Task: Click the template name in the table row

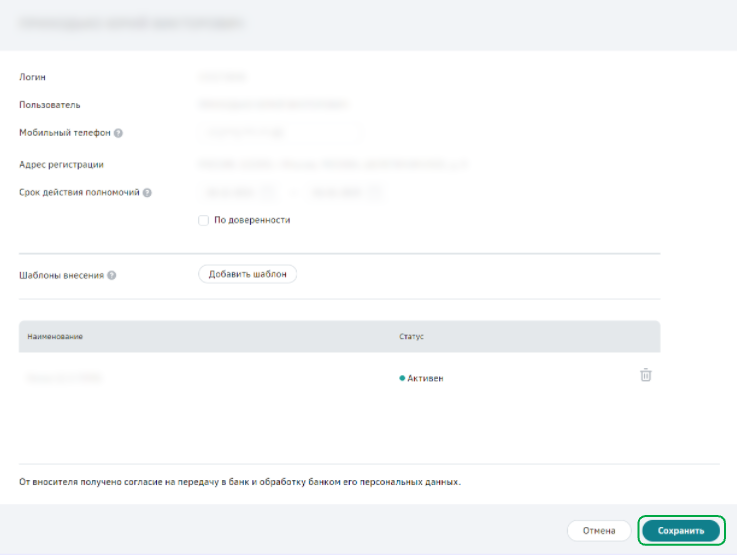Action: pyautogui.click(x=65, y=378)
